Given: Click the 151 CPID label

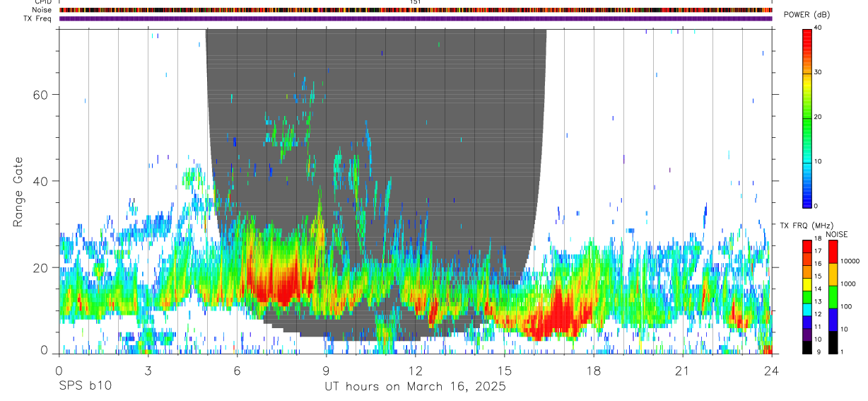Looking at the screenshot, I should (x=416, y=2).
